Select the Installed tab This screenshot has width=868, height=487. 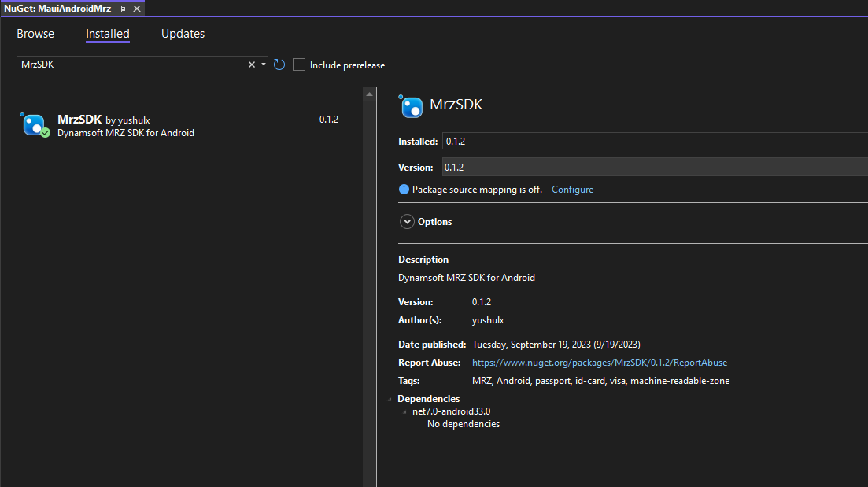point(108,34)
